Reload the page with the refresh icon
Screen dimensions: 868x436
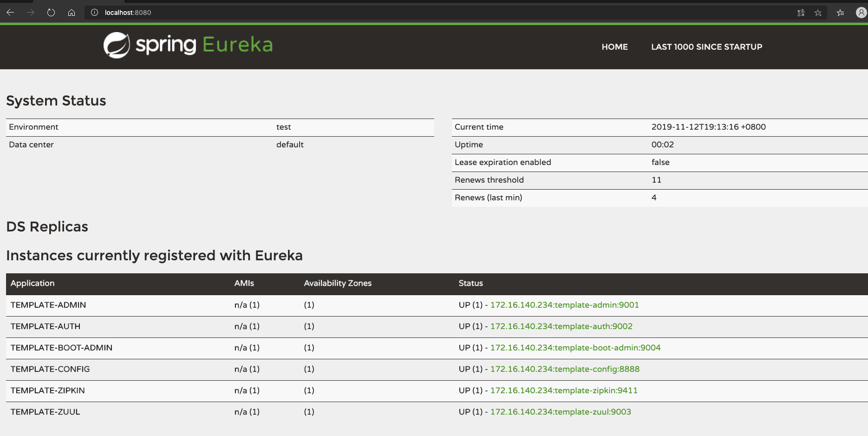[51, 13]
